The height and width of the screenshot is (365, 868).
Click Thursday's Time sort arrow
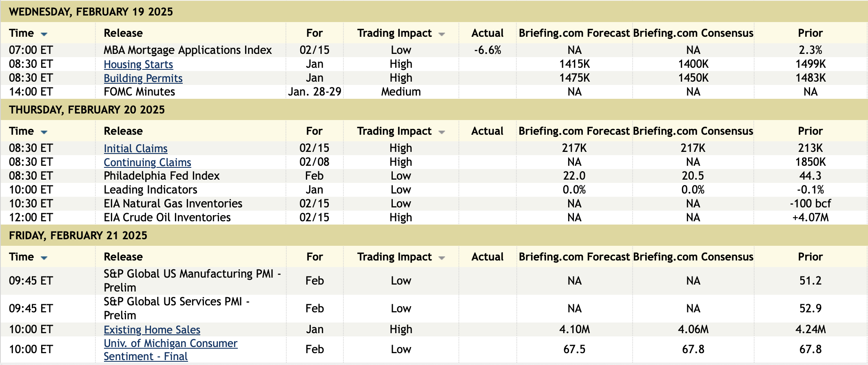pos(44,132)
